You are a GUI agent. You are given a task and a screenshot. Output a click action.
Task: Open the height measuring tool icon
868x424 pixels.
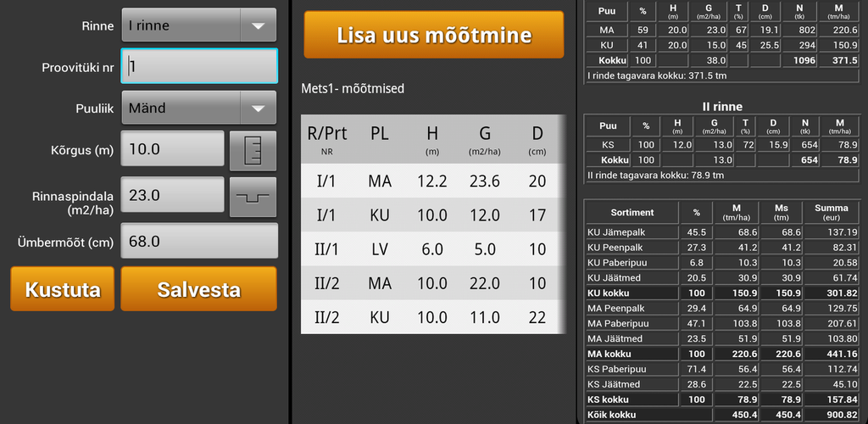pyautogui.click(x=253, y=149)
